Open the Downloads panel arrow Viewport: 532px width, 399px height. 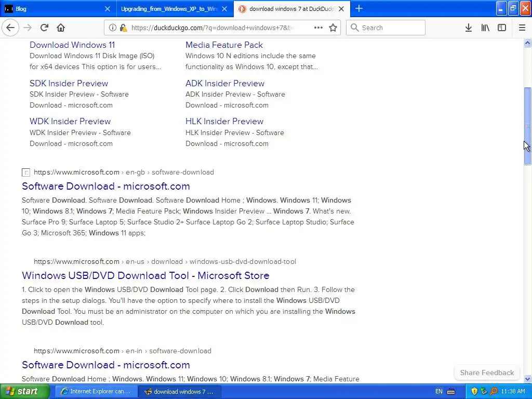point(469,28)
